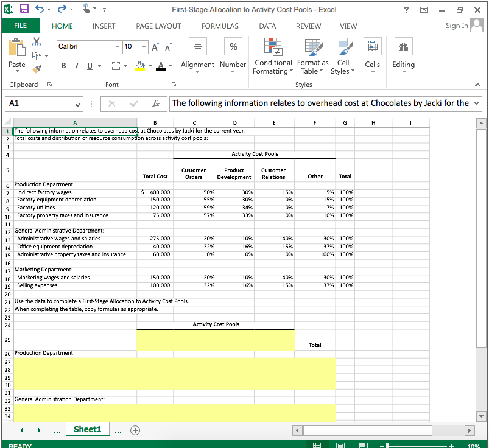The width and height of the screenshot is (489, 448).
Task: Click the Insert Function fx icon
Action: pos(156,103)
